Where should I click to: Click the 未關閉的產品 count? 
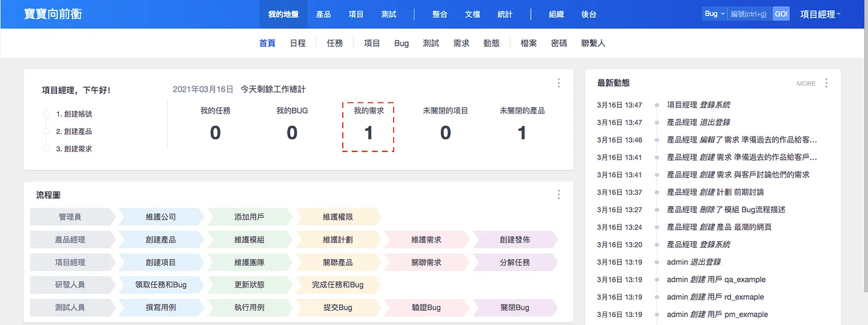(522, 133)
